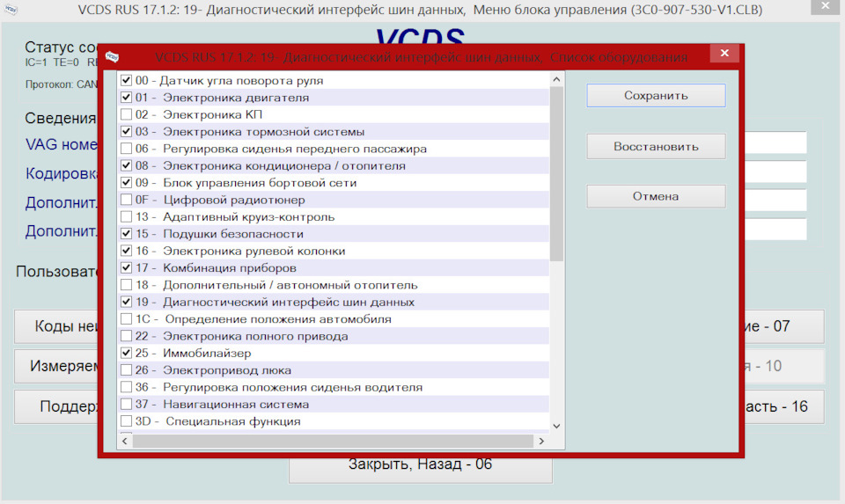Uncheck 15 - Подушки безопасности
Image resolution: width=845 pixels, height=504 pixels.
pyautogui.click(x=126, y=234)
